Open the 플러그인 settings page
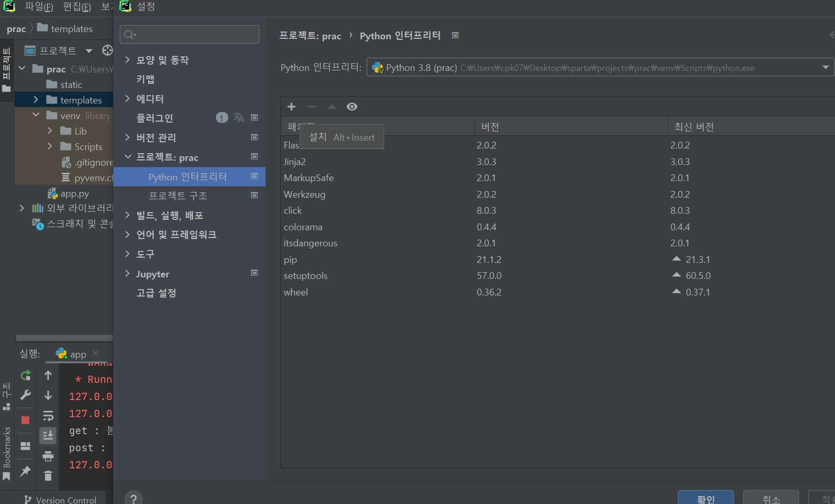This screenshot has height=504, width=835. coord(155,118)
